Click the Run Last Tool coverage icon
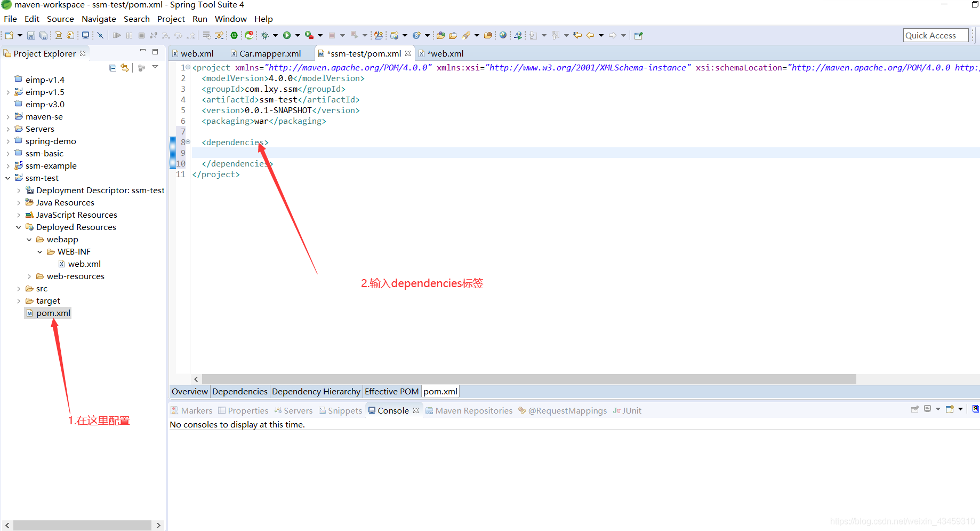Viewport: 980px width, 531px height. 309,35
